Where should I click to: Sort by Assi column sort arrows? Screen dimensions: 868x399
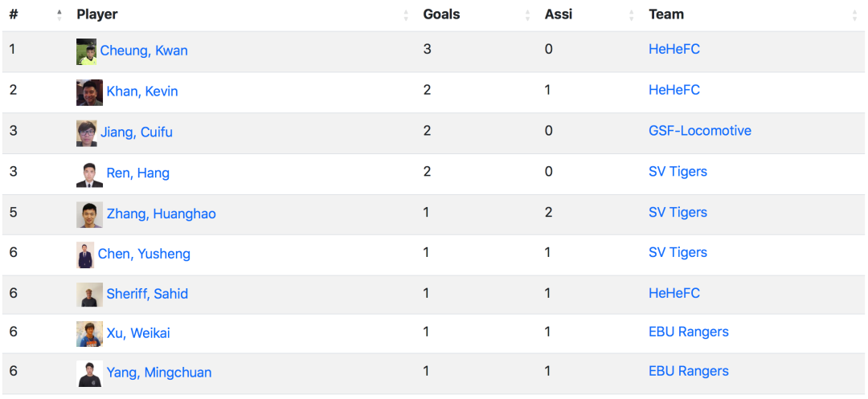tap(632, 15)
